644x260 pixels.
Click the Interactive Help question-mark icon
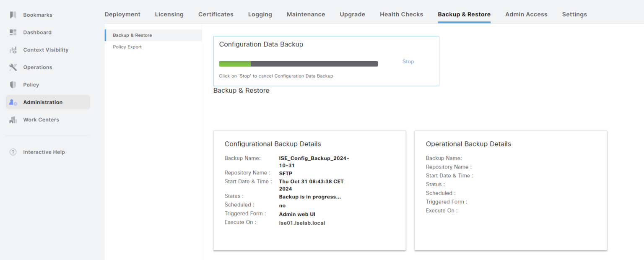(x=13, y=152)
